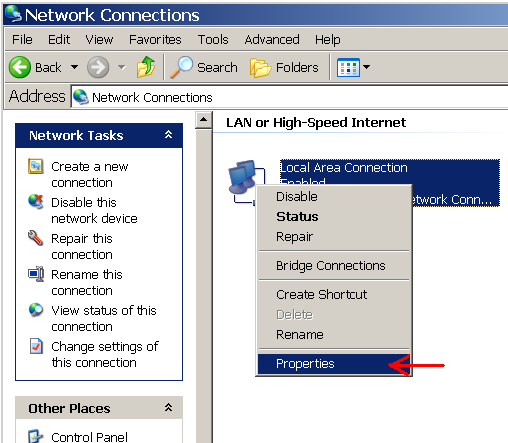
Task: Open the Back history dropdown arrow
Action: [x=74, y=67]
